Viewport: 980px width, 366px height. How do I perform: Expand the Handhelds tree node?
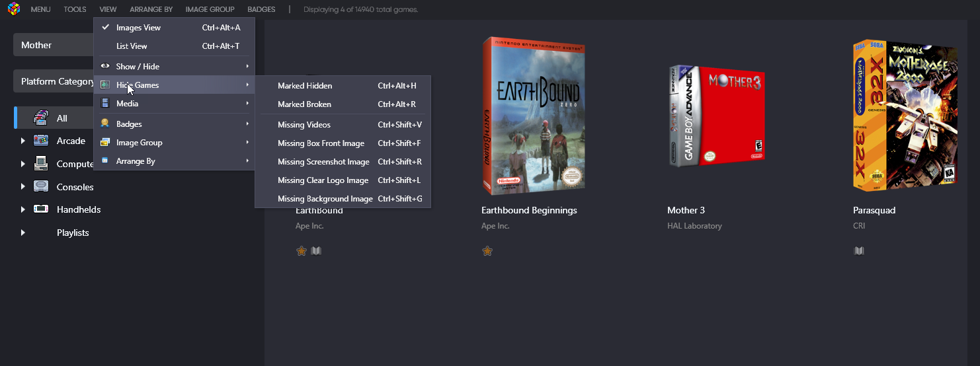(x=23, y=209)
